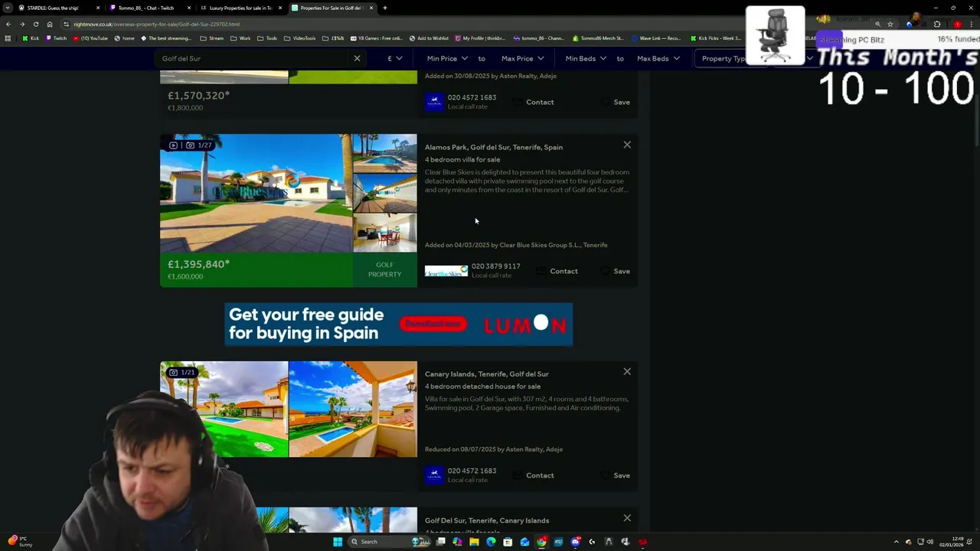Show hidden system tray icons

897,542
